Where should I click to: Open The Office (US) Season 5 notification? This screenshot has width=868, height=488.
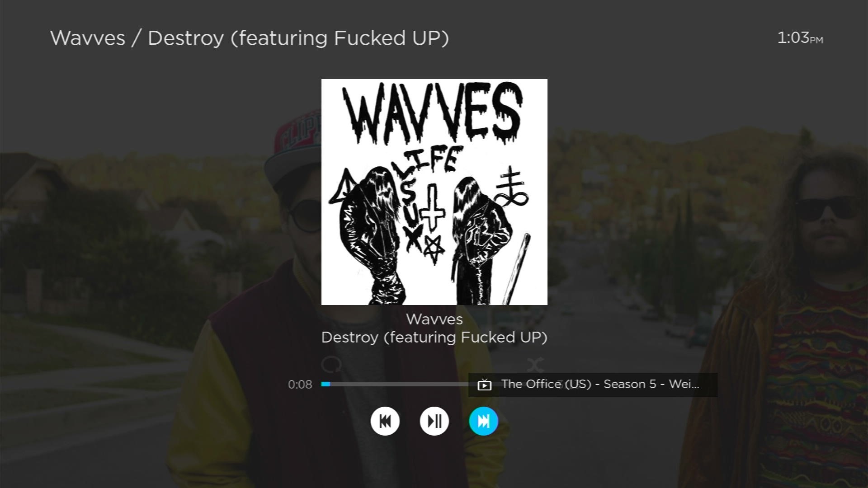point(593,385)
